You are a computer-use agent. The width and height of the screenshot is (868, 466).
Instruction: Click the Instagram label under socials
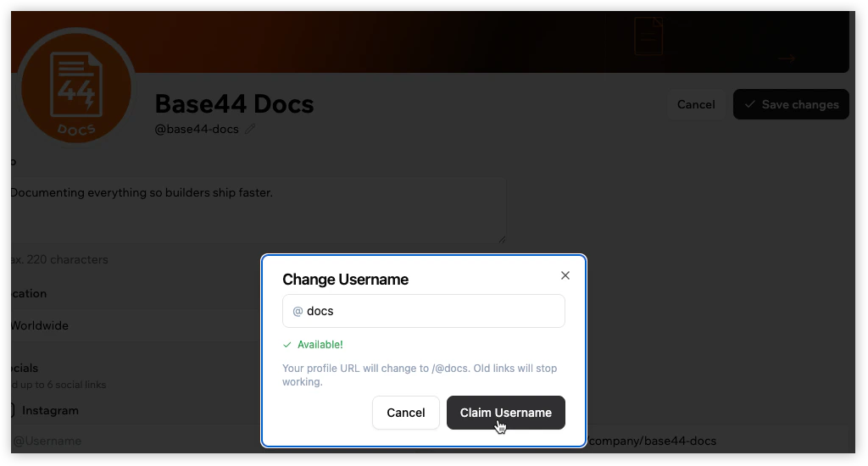(x=50, y=411)
